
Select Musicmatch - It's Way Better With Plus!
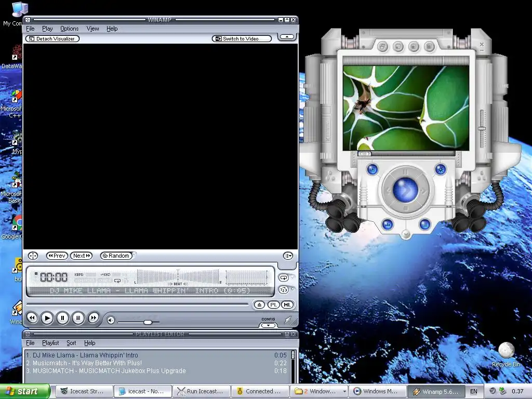(156, 363)
